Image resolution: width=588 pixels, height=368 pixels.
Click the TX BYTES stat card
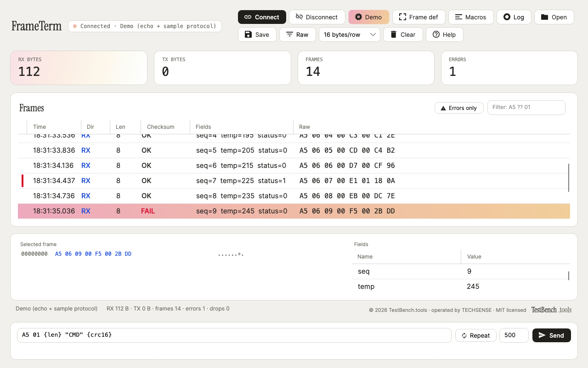coord(222,68)
